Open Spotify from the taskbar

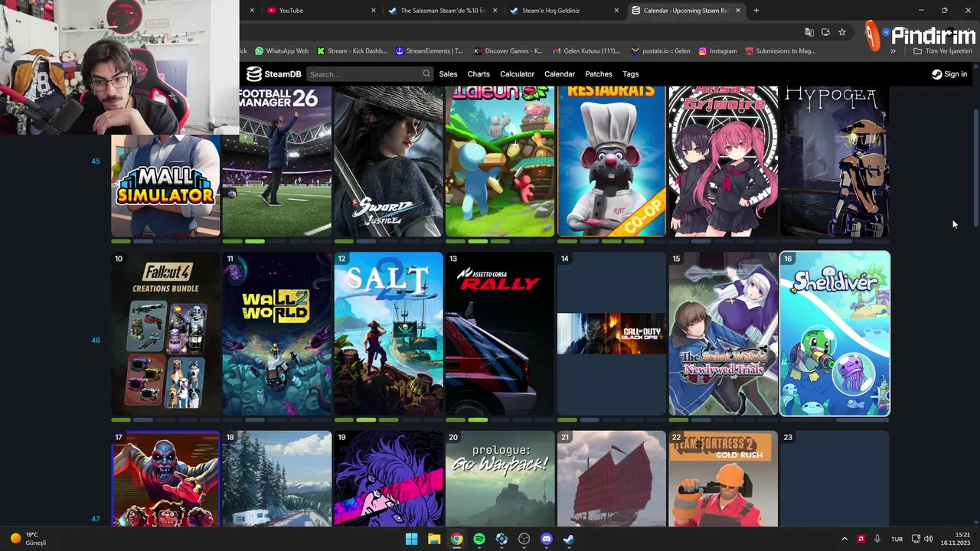(479, 539)
